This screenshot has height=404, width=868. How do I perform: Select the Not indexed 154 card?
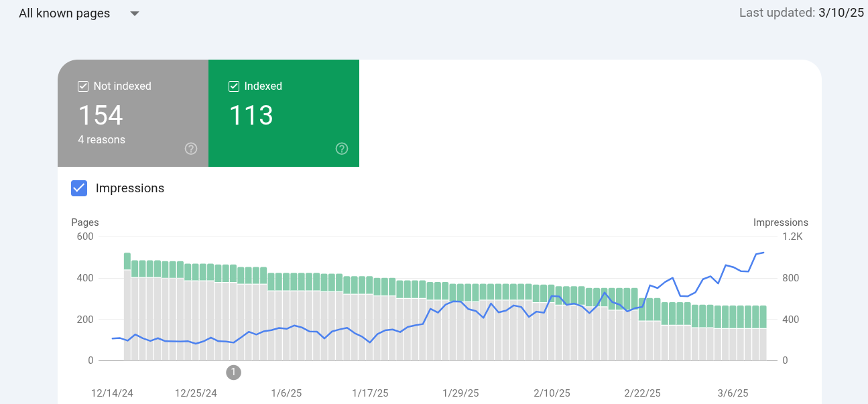133,113
